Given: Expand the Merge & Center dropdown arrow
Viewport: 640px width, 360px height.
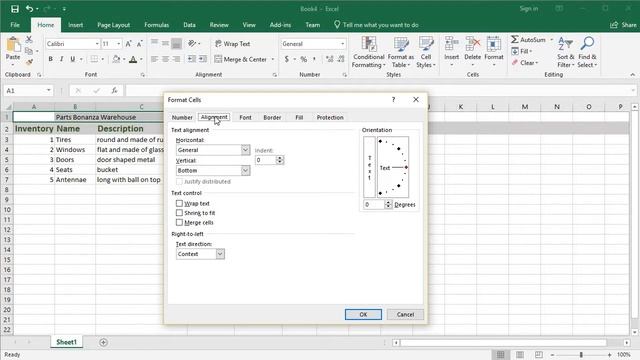Looking at the screenshot, I should [x=273, y=60].
